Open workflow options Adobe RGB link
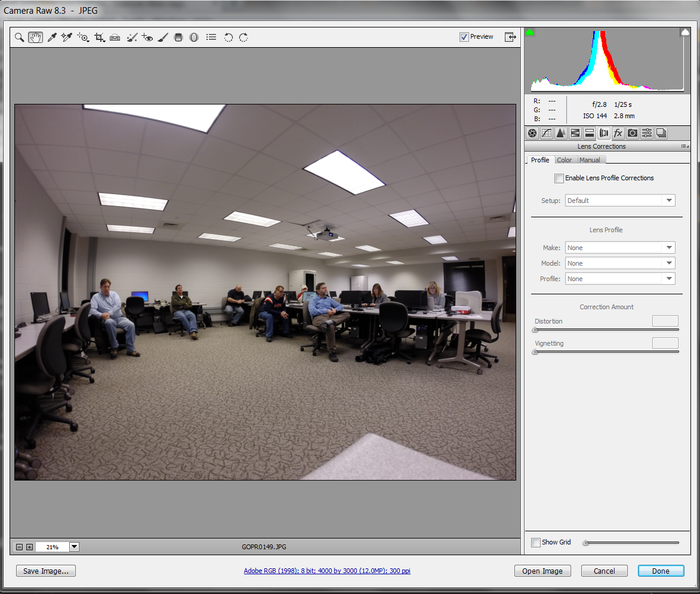Image resolution: width=700 pixels, height=594 pixels. [x=327, y=571]
